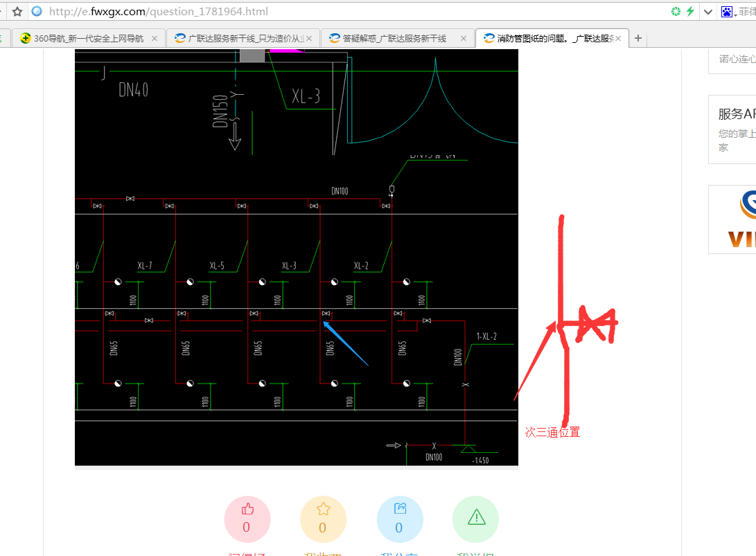Click the green warning report button

pos(476,519)
